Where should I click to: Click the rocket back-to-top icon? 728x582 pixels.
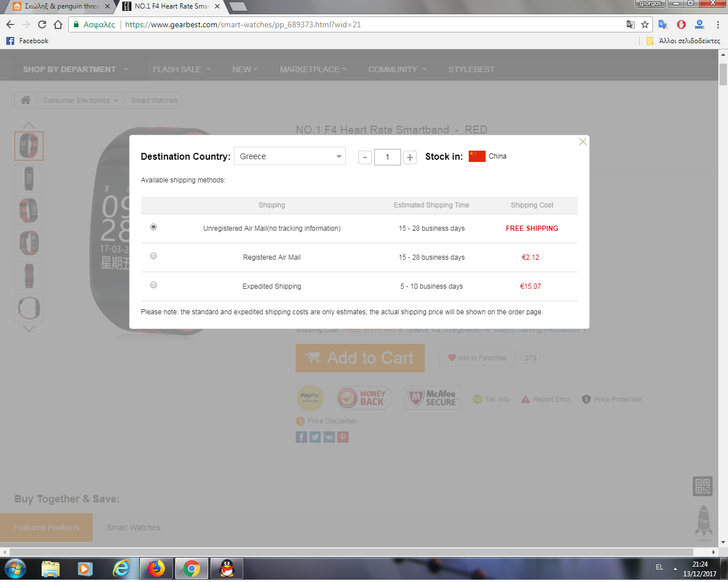(704, 521)
